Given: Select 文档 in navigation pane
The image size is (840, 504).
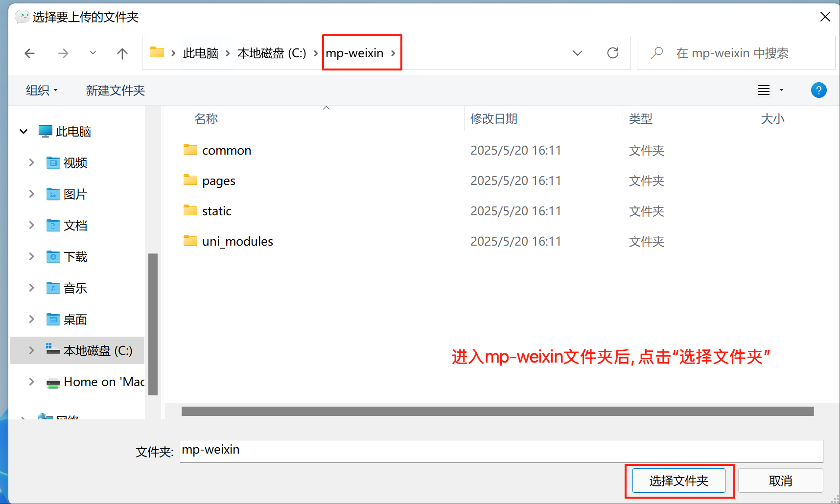Looking at the screenshot, I should pos(75,226).
